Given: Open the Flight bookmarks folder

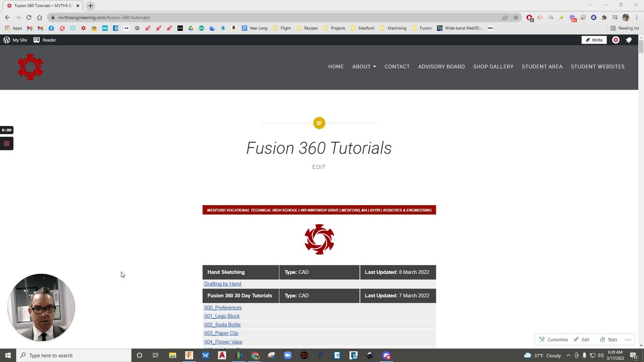Looking at the screenshot, I should [282, 28].
